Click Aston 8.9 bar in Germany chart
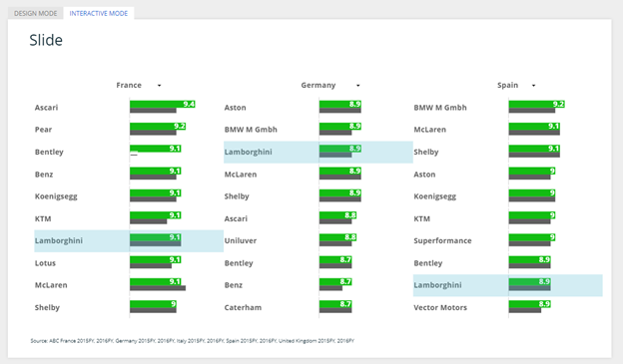Viewport: 623px width, 364px height. click(340, 104)
